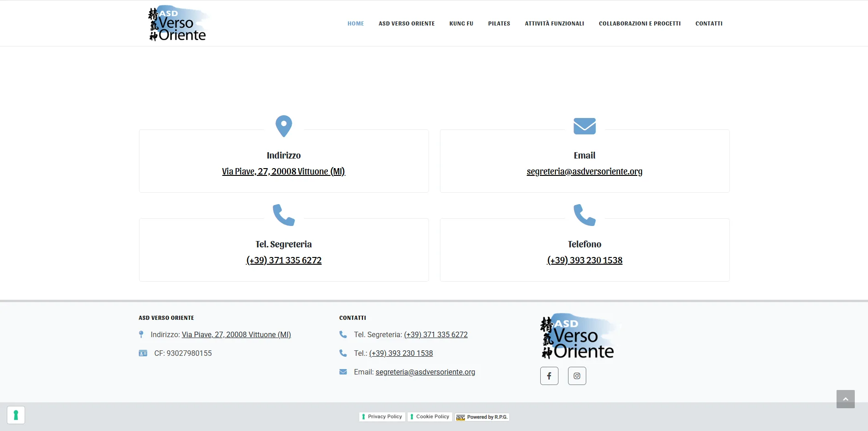Navigate to the CONTATTI menu item
The image size is (868, 431).
point(709,24)
